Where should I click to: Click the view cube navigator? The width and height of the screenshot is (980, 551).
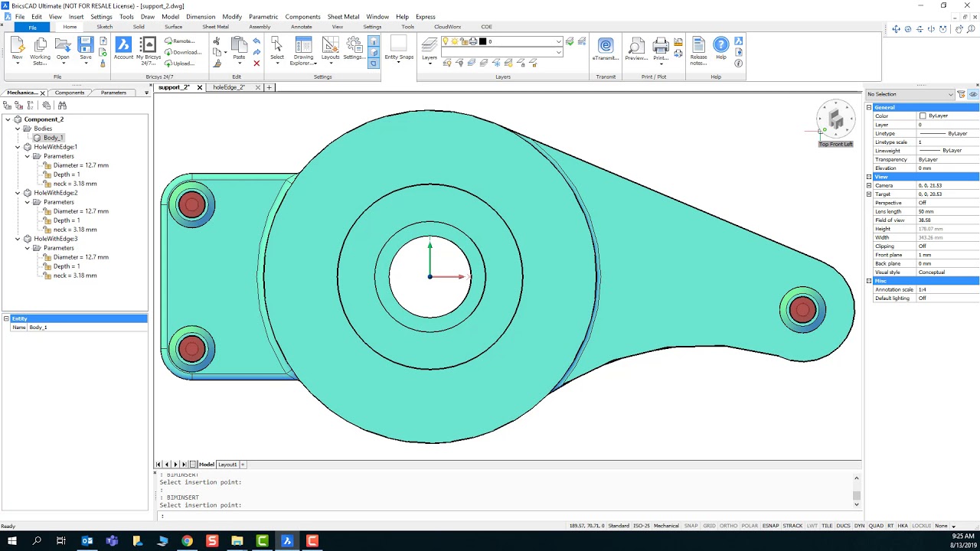point(835,119)
